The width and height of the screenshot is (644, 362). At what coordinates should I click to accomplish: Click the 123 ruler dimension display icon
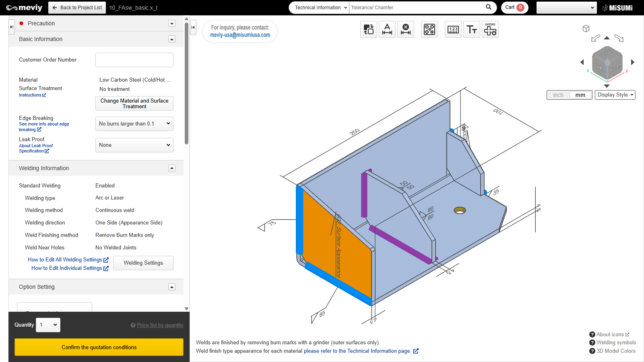coord(453,29)
